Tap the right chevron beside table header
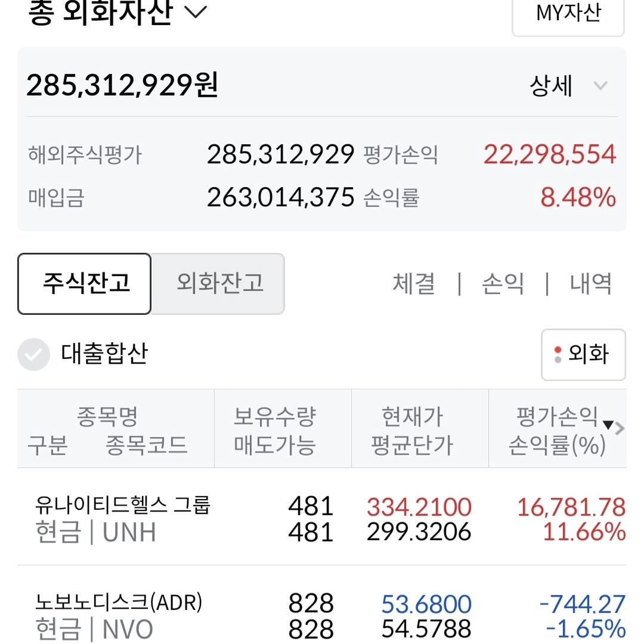This screenshot has width=644, height=644. click(x=620, y=428)
